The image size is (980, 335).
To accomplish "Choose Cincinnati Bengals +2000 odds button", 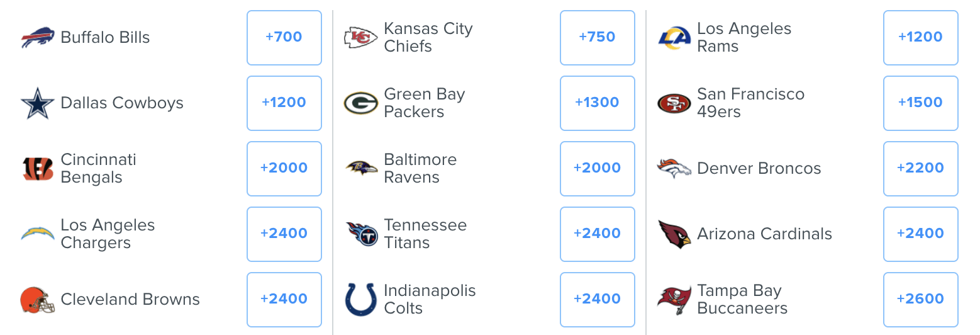I will click(284, 169).
